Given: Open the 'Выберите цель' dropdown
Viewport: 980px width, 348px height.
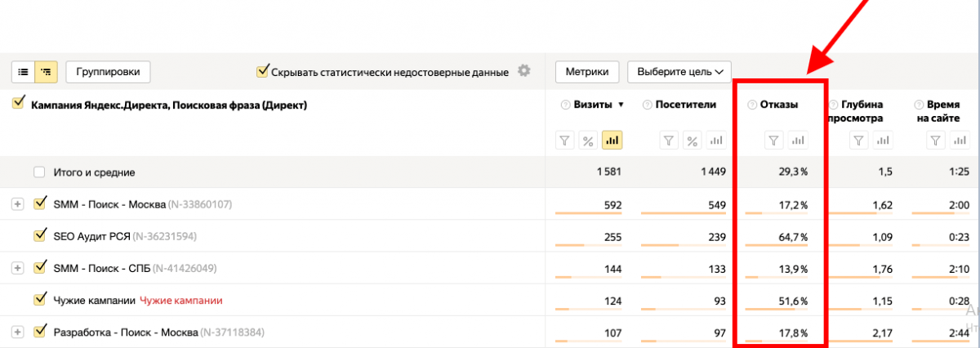Looking at the screenshot, I should (x=679, y=72).
